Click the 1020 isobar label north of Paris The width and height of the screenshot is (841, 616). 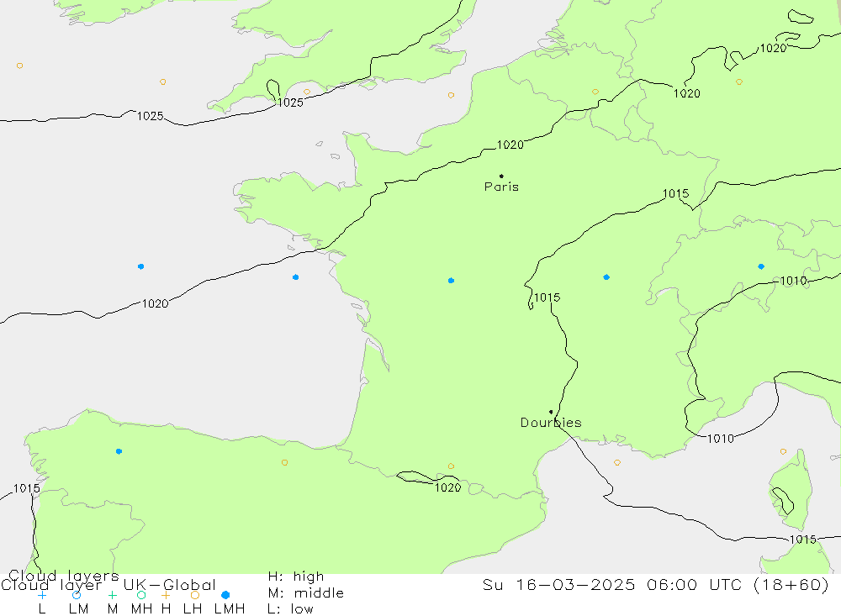(510, 145)
